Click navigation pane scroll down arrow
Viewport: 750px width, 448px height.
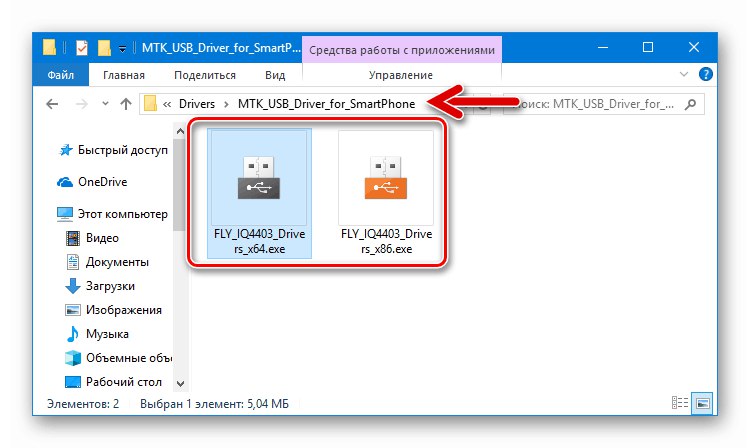pos(180,383)
